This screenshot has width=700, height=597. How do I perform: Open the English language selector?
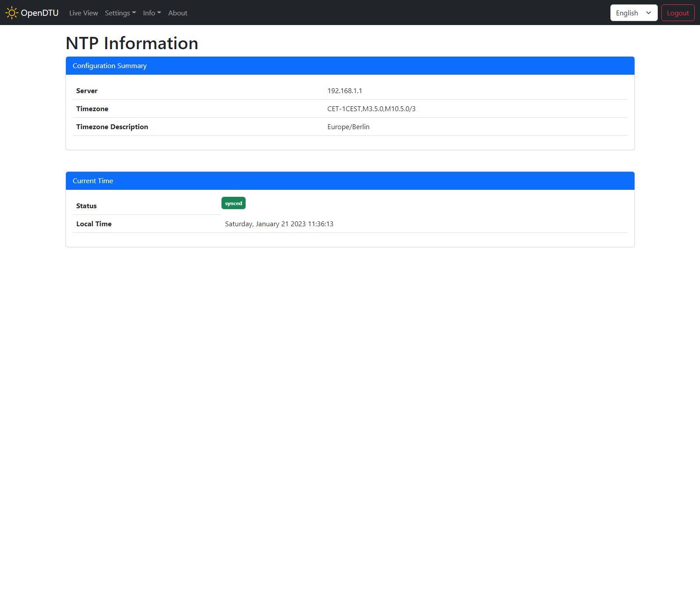tap(633, 13)
